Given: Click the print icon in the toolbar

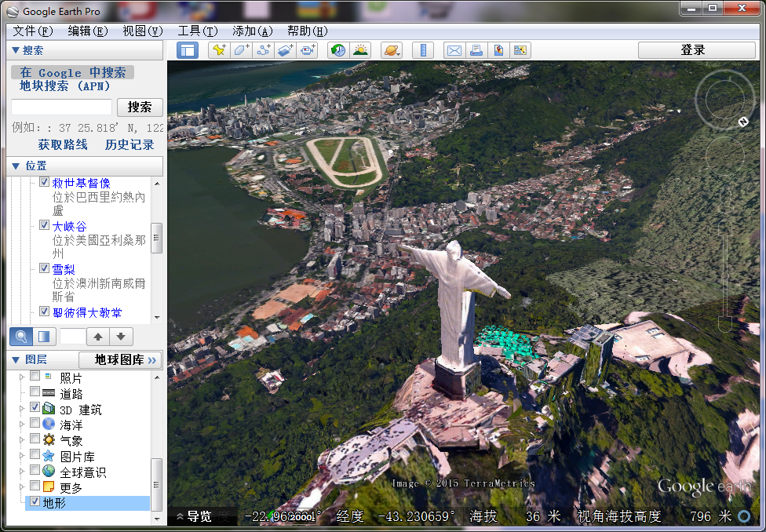Looking at the screenshot, I should point(476,50).
